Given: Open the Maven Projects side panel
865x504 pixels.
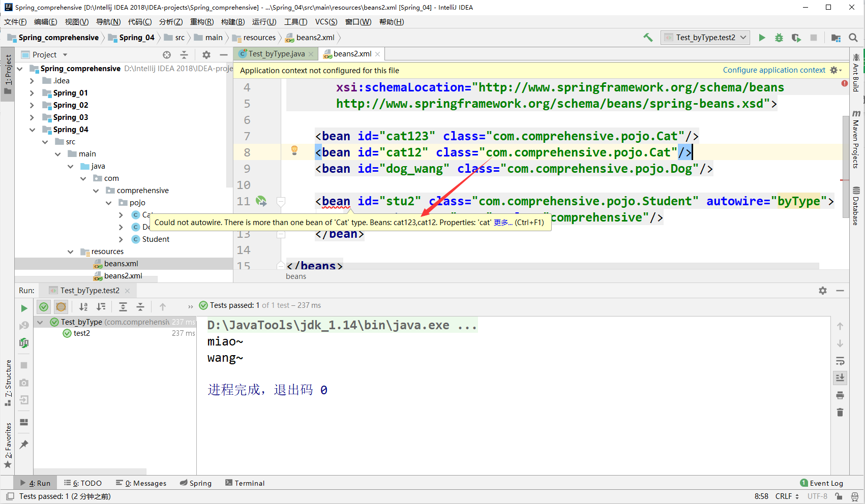Looking at the screenshot, I should pos(856,139).
